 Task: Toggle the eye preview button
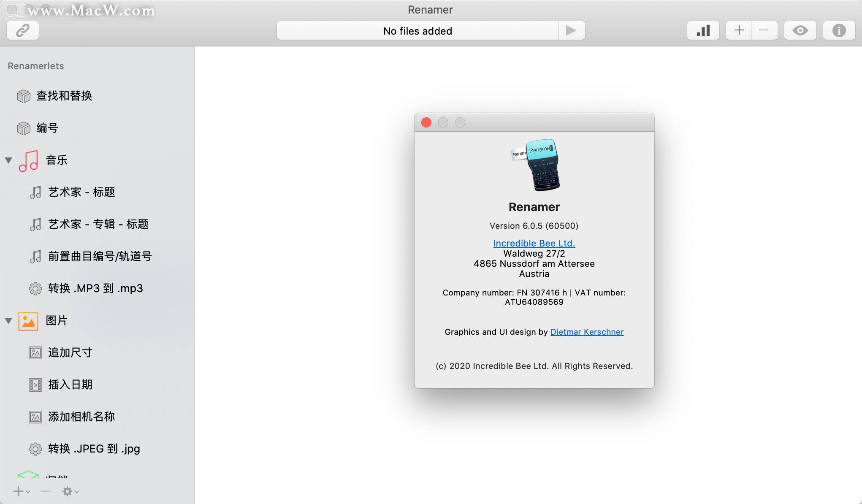(x=800, y=30)
